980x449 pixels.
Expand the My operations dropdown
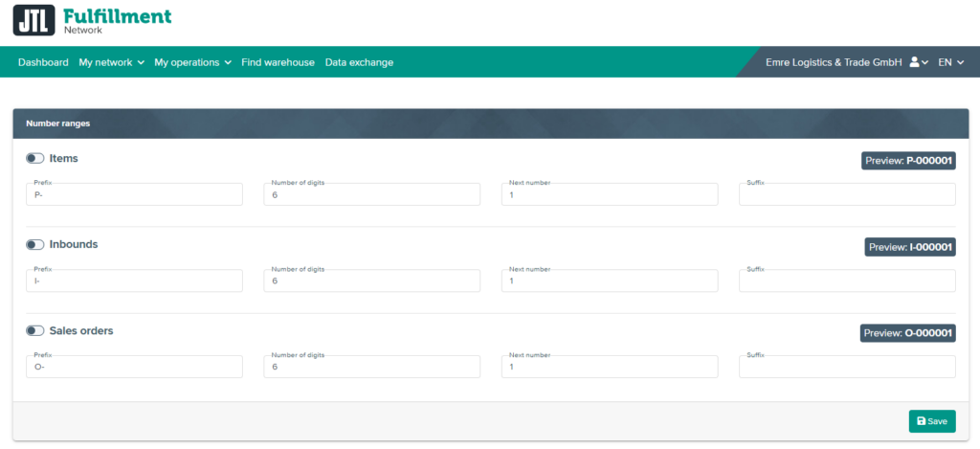192,62
